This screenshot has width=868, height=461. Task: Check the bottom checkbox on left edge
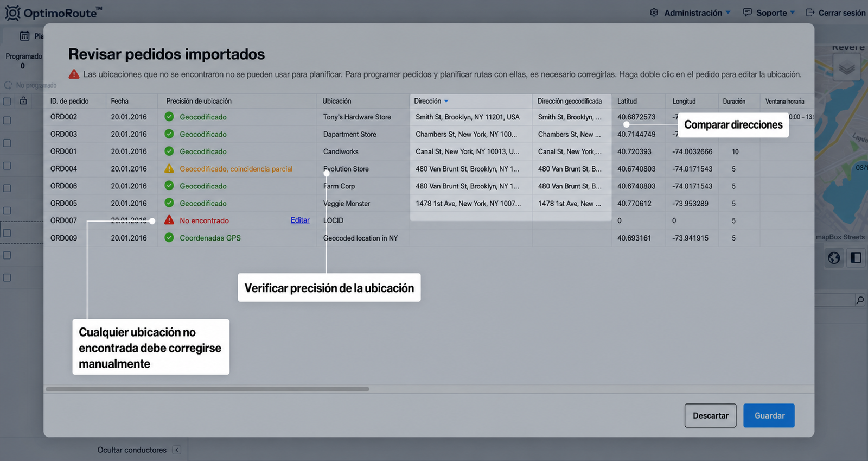click(7, 277)
